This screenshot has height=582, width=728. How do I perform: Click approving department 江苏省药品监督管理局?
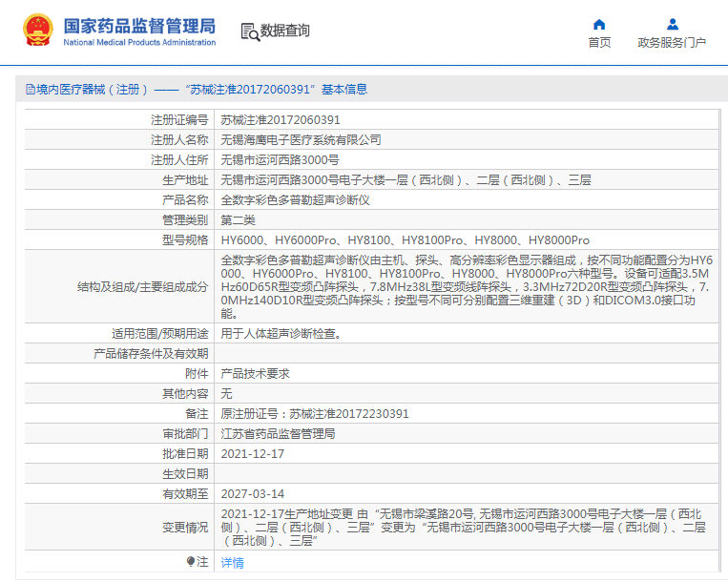click(278, 434)
